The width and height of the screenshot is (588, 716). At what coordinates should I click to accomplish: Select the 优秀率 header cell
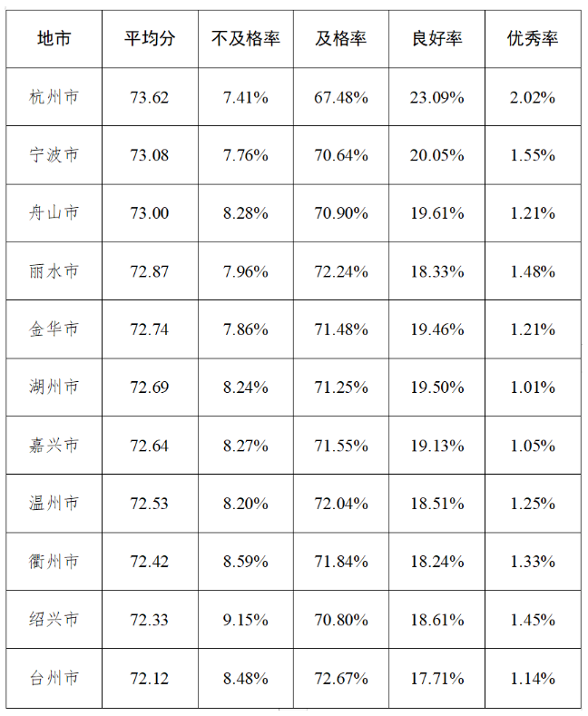[533, 38]
